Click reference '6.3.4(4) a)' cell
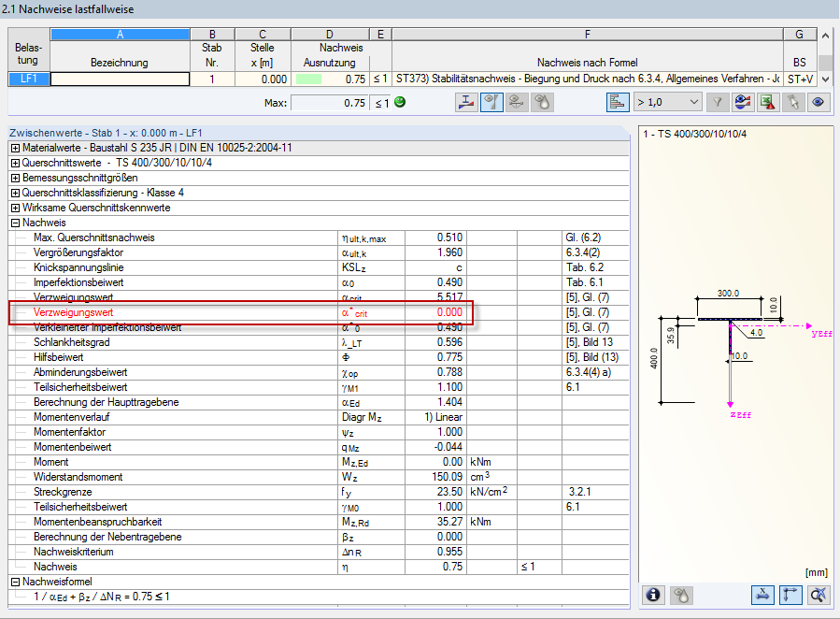The image size is (840, 619). click(x=595, y=372)
